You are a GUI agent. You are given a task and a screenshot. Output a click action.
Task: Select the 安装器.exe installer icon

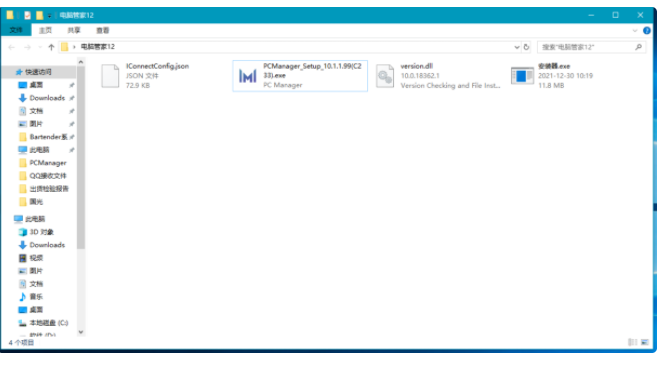pyautogui.click(x=522, y=76)
